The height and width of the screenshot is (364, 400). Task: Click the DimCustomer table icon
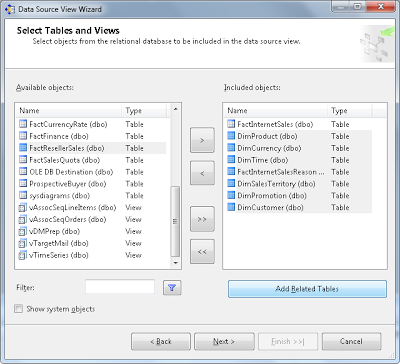click(x=231, y=207)
